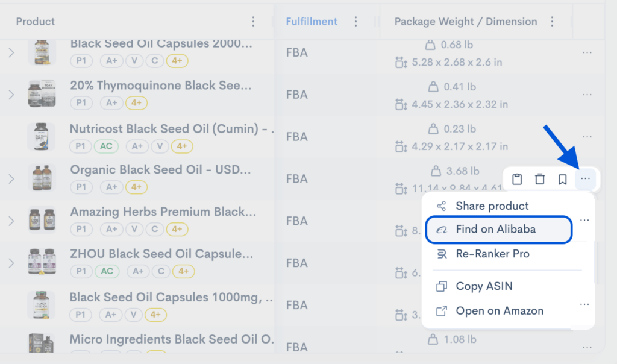Click the clipboard icon in the row action toolbar
The width and height of the screenshot is (617, 364).
517,178
